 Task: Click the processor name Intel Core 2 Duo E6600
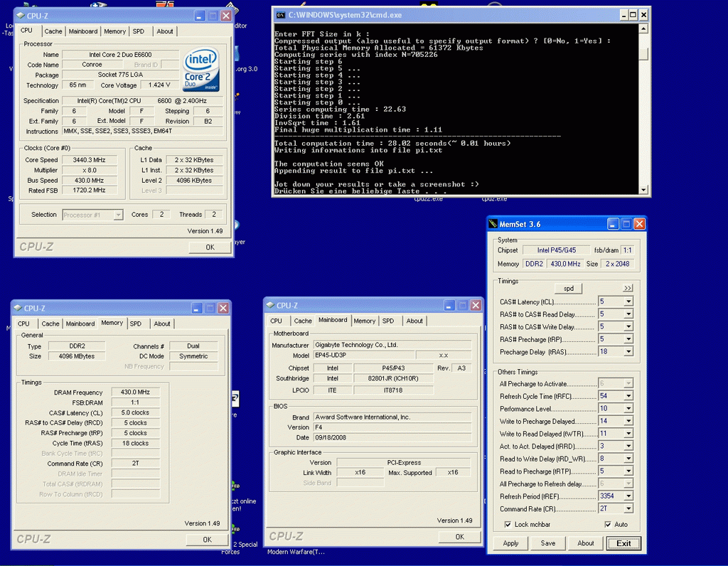120,54
